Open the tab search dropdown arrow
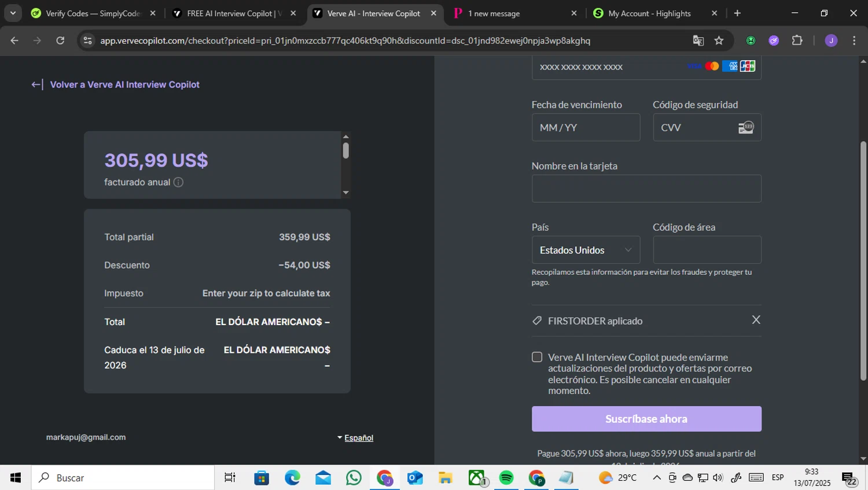Screen dimensions: 868x490 coord(13,13)
